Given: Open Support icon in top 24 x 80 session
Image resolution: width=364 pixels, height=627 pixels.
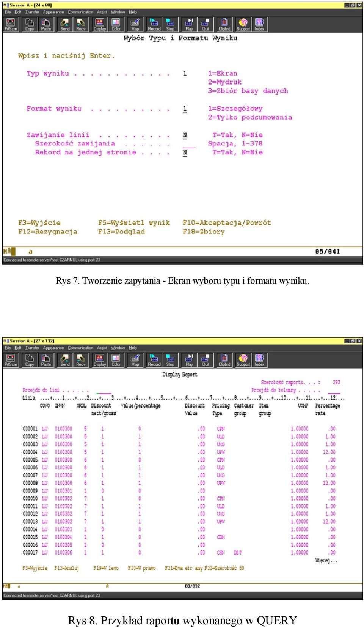Looking at the screenshot, I should click(x=243, y=24).
